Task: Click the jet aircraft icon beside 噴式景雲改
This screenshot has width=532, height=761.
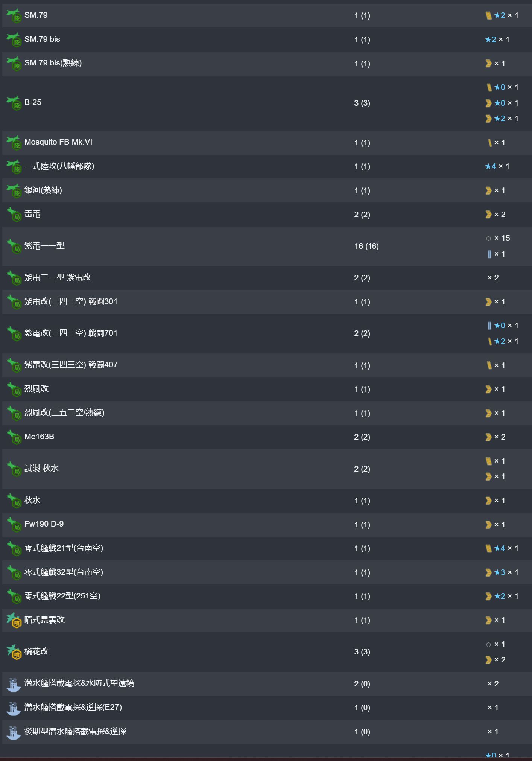Action: (14, 620)
